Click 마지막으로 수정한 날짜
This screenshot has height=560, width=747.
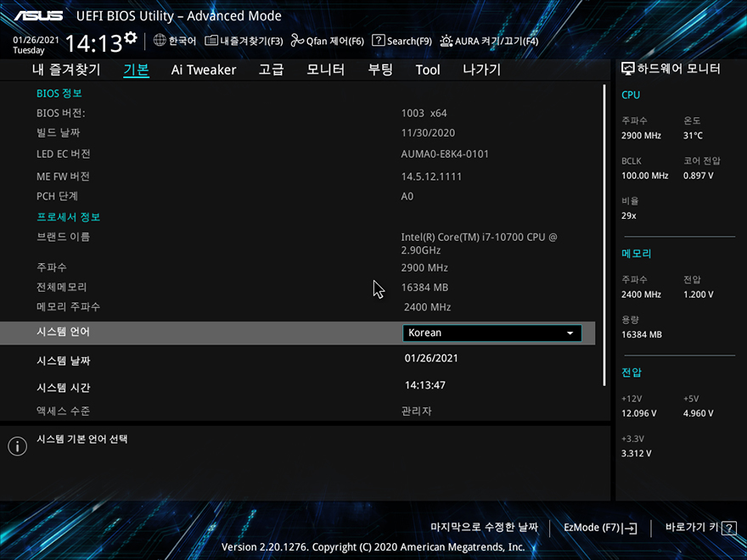484,527
